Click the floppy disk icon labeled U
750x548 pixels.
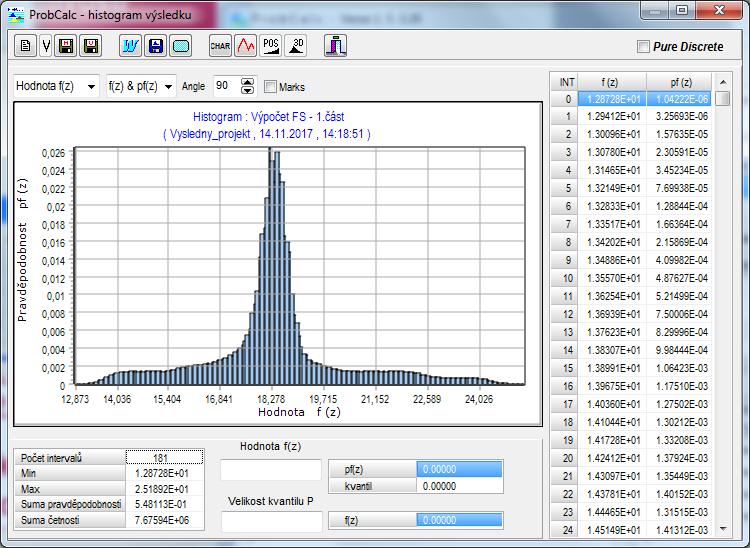click(x=90, y=46)
